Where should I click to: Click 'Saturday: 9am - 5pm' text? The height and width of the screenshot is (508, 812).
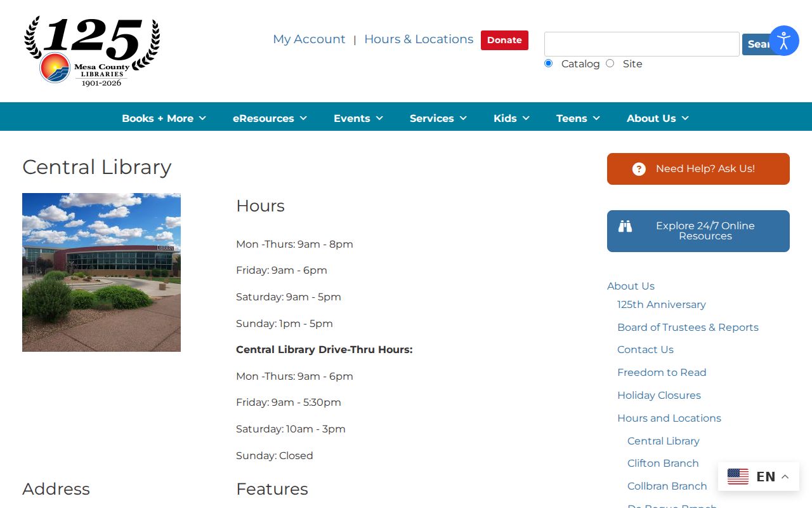tap(289, 297)
